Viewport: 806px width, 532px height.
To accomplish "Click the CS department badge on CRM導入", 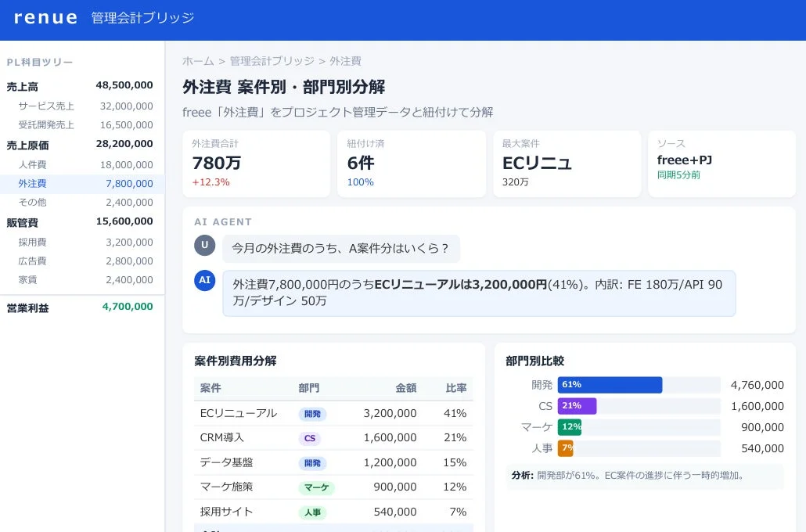I will (x=309, y=438).
